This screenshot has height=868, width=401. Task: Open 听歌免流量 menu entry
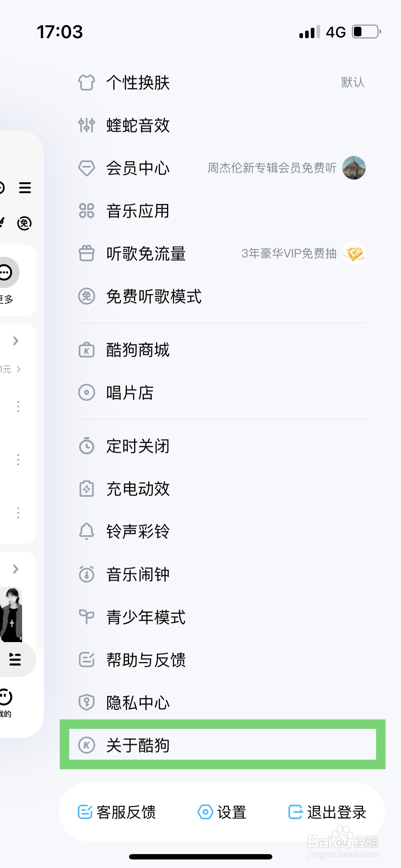click(146, 254)
